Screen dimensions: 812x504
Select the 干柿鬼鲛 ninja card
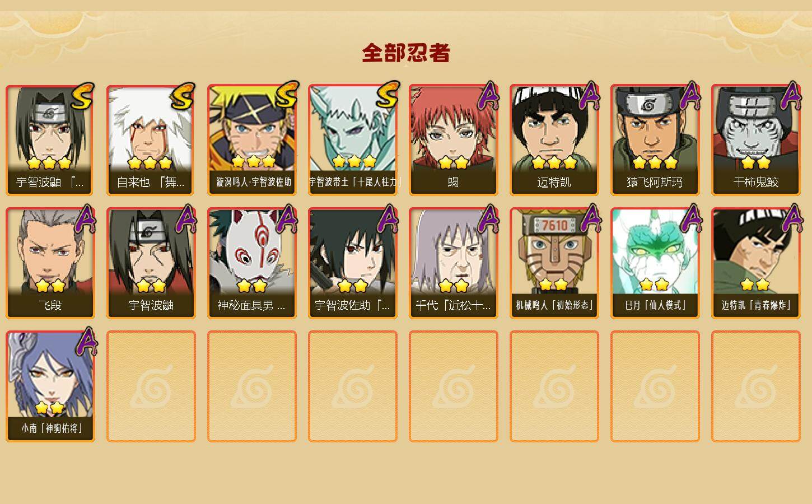[756, 140]
